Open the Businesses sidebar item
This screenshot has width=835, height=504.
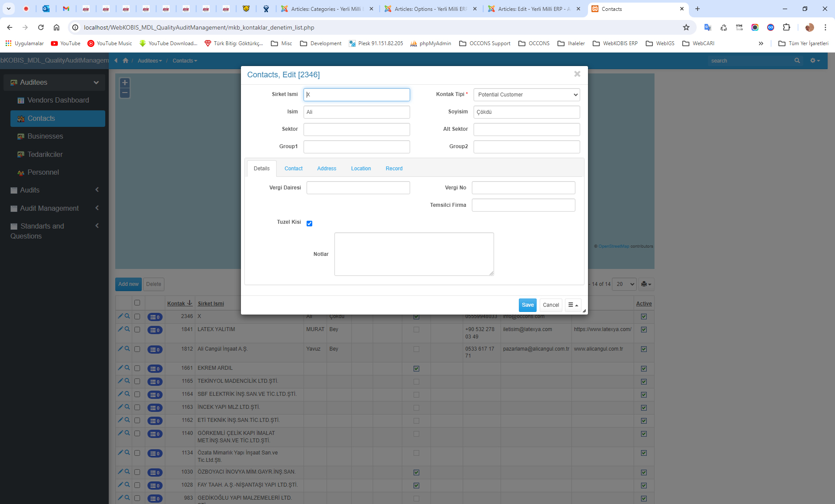click(58, 136)
